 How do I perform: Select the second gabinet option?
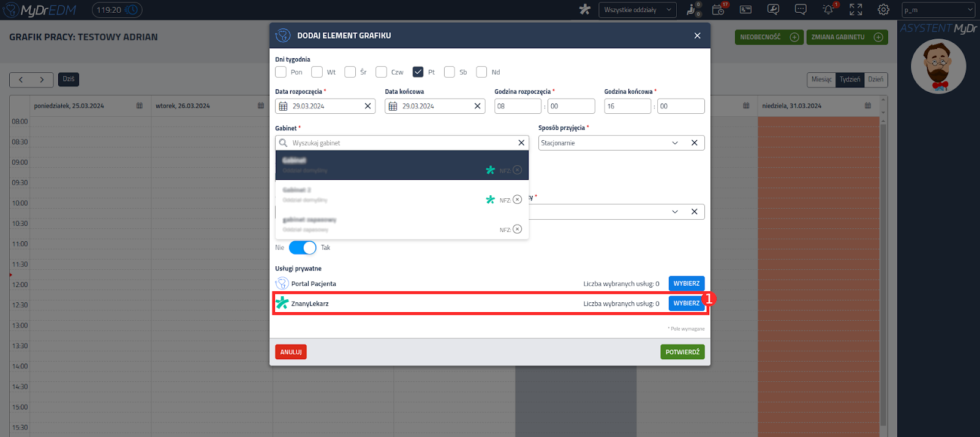[x=402, y=195]
